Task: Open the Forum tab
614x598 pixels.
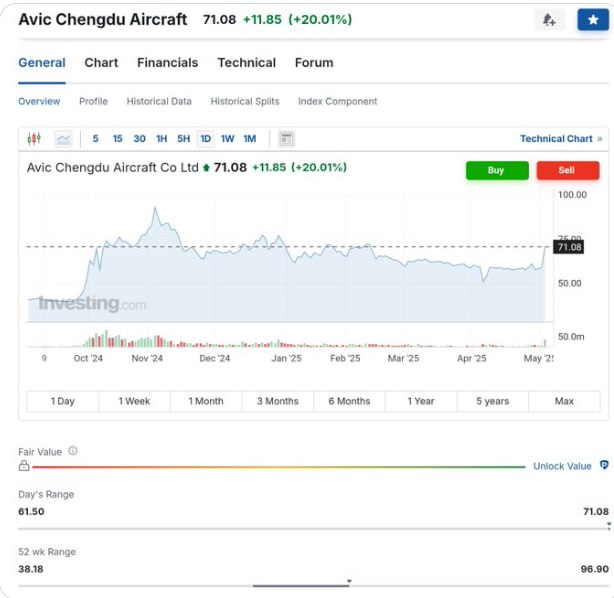Action: [314, 63]
